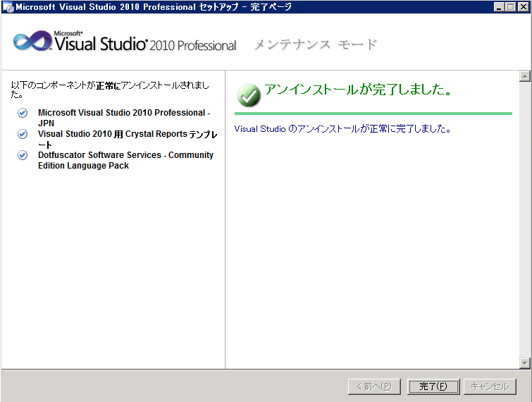Close the setup window via title bar X
This screenshot has height=402, width=532.
click(x=522, y=7)
